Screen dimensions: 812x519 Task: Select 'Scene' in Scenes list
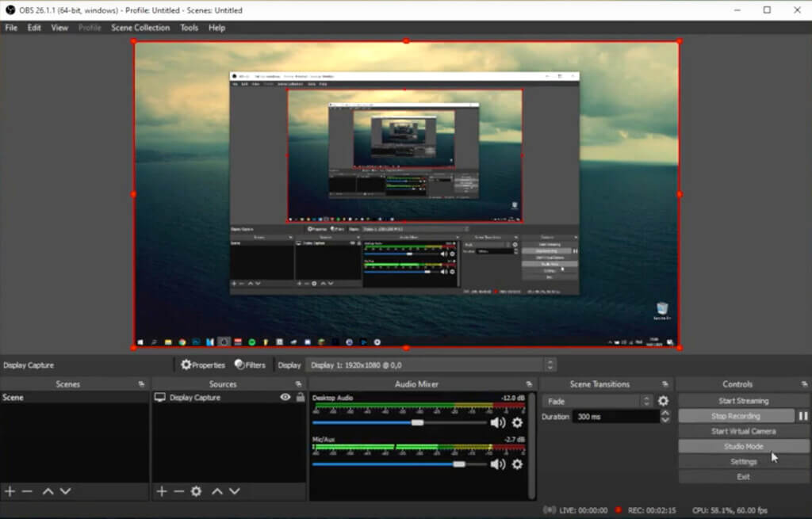75,398
